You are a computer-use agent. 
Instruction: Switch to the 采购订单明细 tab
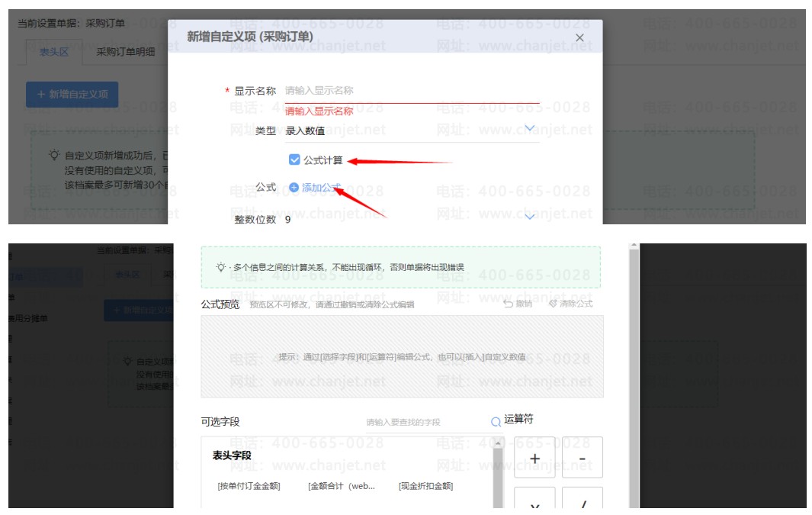click(125, 52)
